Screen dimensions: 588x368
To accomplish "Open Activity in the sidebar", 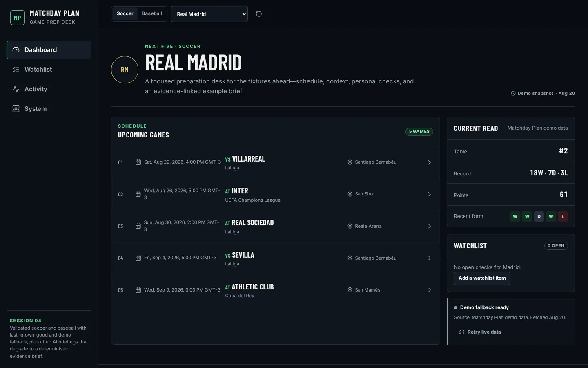I will point(49,89).
